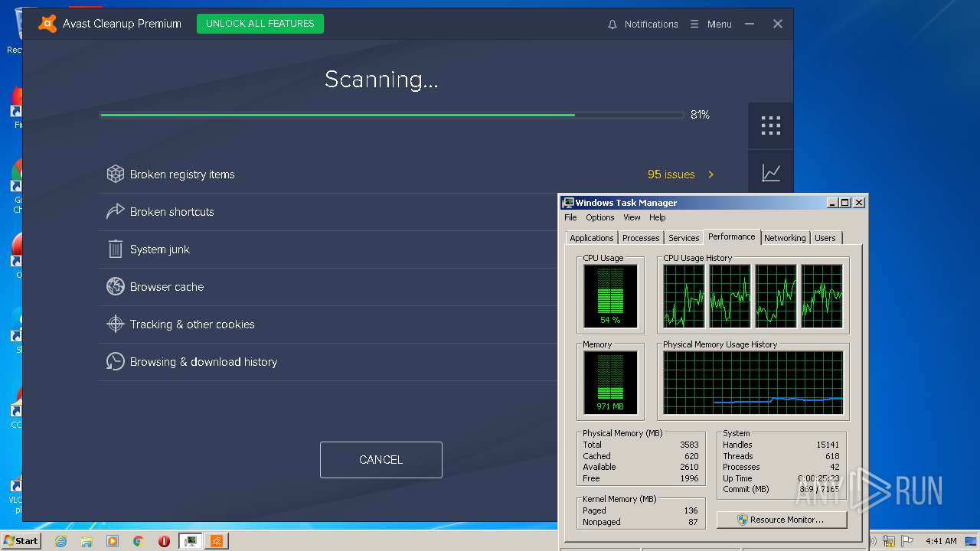Click the Threads value 618
Screen dimensions: 980x551
tap(831, 456)
